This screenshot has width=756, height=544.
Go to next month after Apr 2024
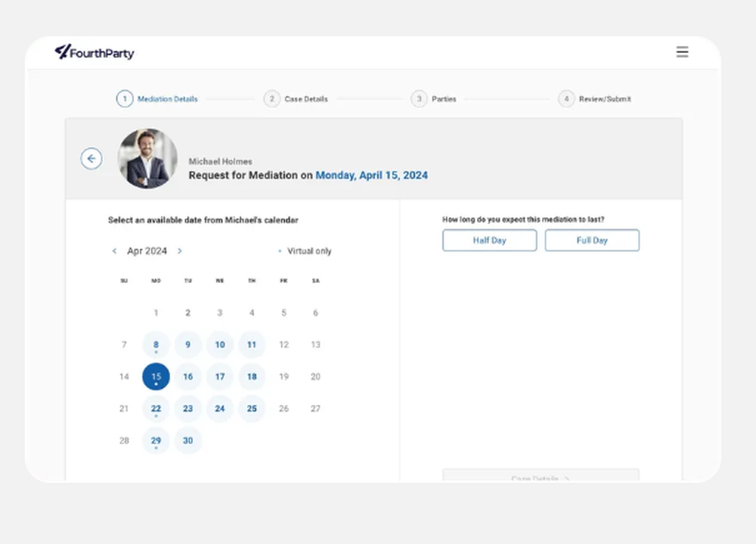[179, 251]
